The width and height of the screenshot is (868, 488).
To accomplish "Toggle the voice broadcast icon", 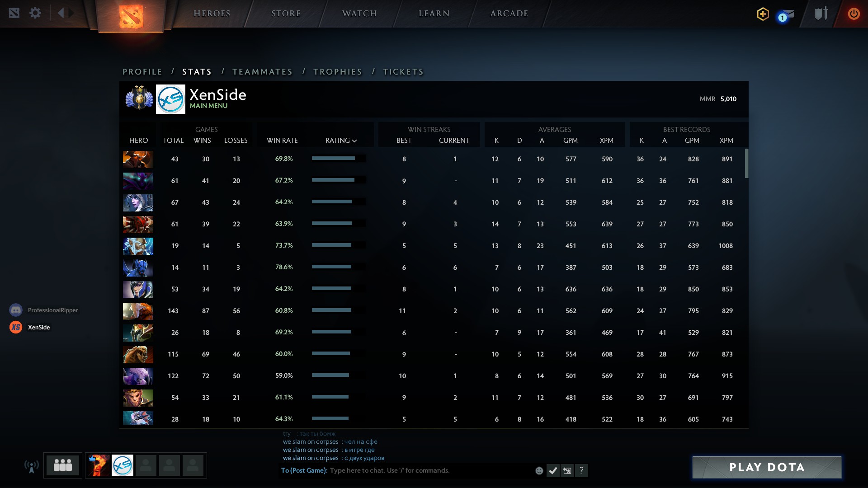I will point(31,466).
